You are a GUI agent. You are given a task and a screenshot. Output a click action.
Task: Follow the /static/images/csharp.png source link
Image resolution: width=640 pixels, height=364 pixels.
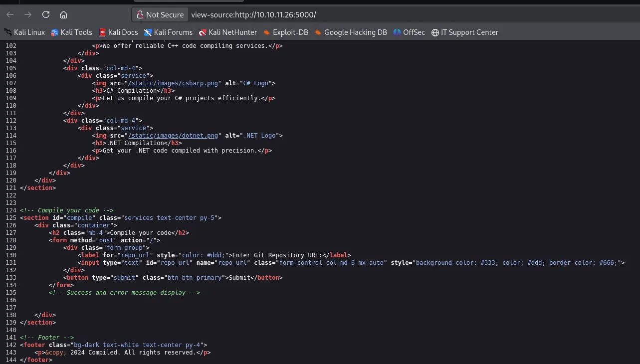tap(173, 83)
